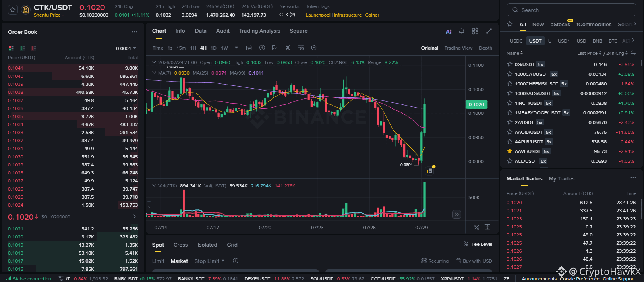Image resolution: width=644 pixels, height=282 pixels.
Task: Click the search magnifier icon
Action: pos(515,10)
